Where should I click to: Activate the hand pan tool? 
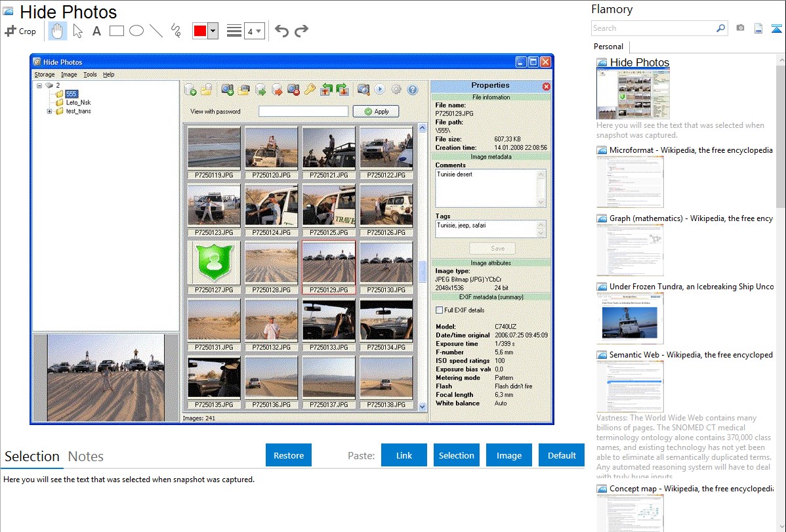(x=58, y=31)
